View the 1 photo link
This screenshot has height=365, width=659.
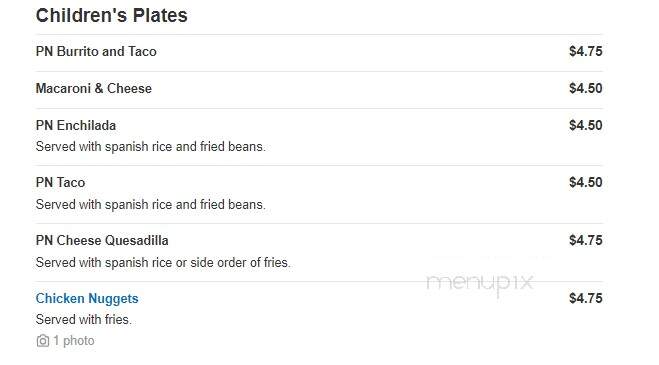pyautogui.click(x=74, y=341)
